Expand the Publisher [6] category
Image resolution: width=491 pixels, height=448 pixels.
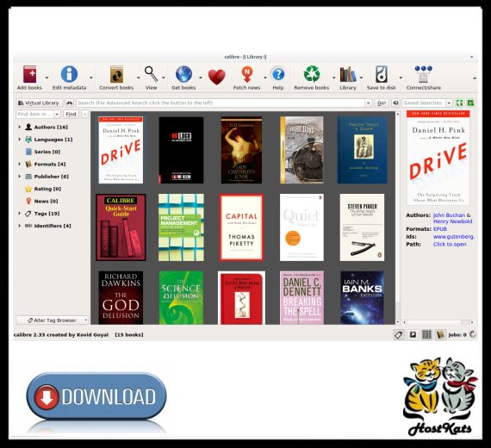coord(20,177)
